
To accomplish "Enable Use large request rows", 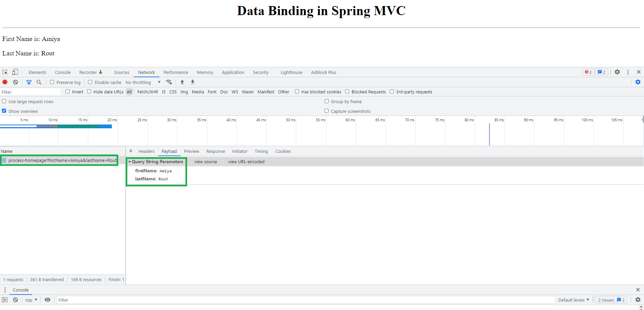I will tap(4, 101).
